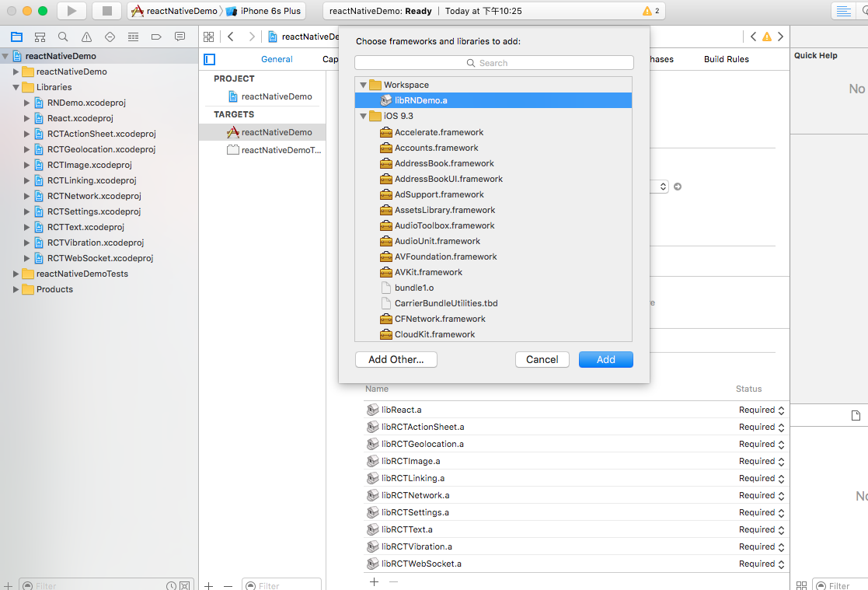This screenshot has height=590, width=868.
Task: Click the Run (play) button
Action: click(x=71, y=11)
